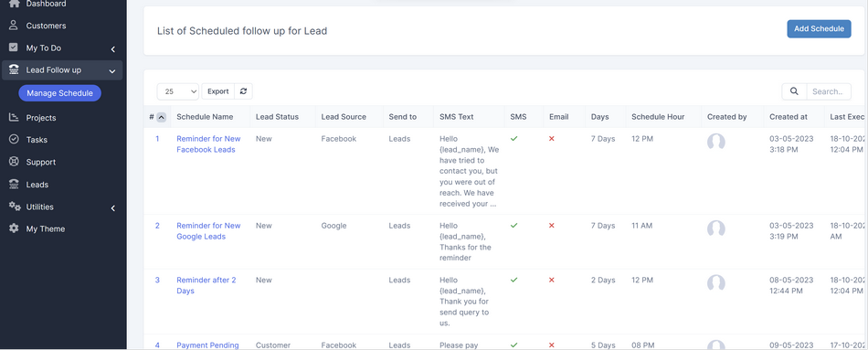
Task: Click the '2 Days' cell
Action: point(603,280)
